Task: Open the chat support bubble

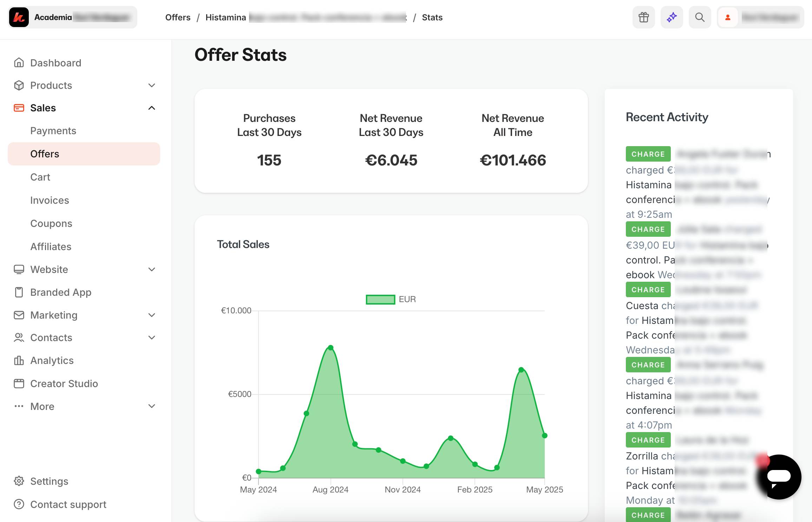Action: click(778, 477)
